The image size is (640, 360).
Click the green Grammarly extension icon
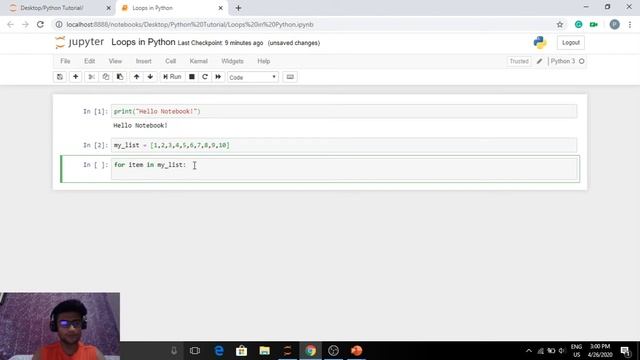578,24
